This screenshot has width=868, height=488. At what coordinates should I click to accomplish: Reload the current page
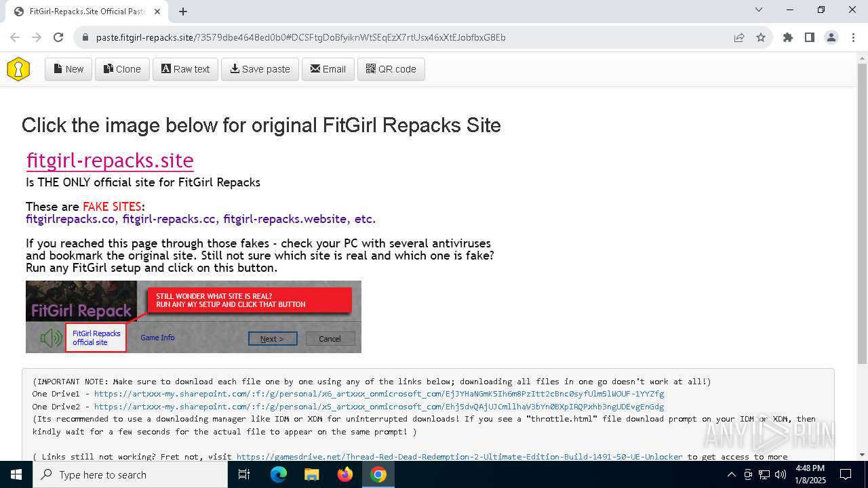coord(58,37)
